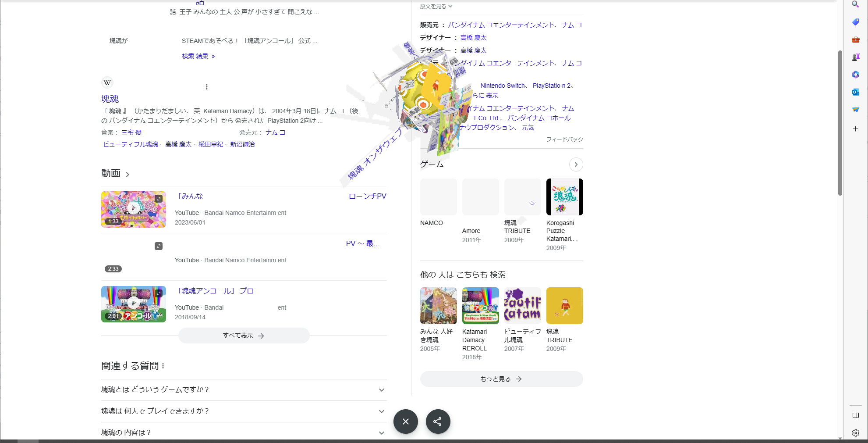Click the 塊魂 Wikipedia result title
868x443 pixels.
[x=110, y=99]
